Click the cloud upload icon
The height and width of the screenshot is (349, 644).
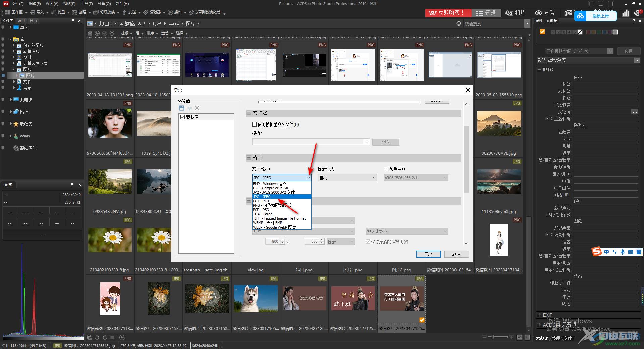[x=581, y=16]
